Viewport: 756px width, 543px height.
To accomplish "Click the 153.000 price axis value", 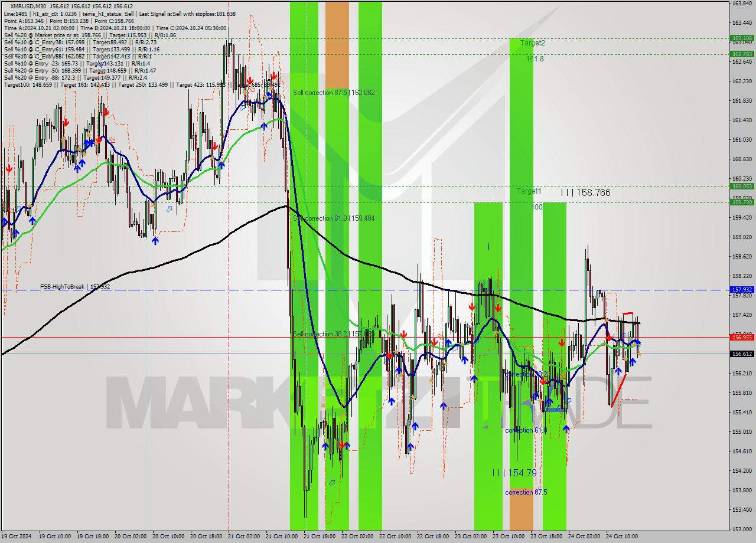I will coord(741,529).
